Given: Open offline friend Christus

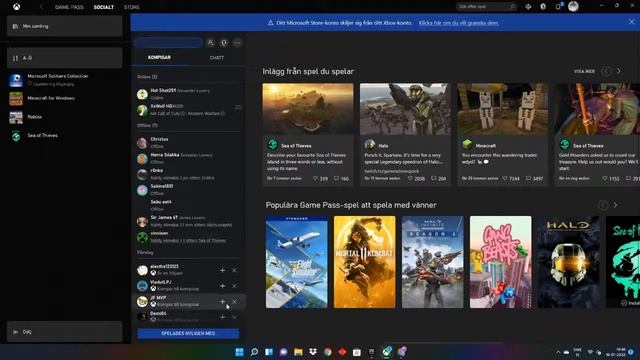Looking at the screenshot, I should [189, 142].
